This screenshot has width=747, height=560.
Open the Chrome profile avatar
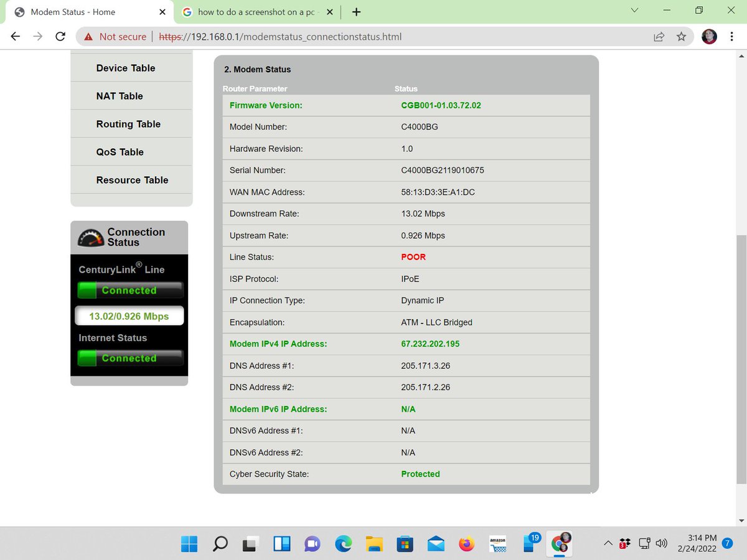coord(709,37)
